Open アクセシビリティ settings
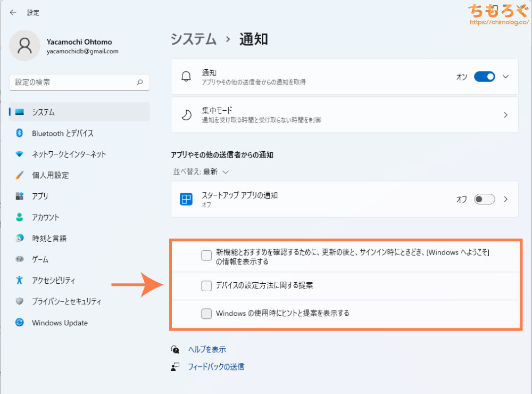532x394 pixels. [x=79, y=280]
